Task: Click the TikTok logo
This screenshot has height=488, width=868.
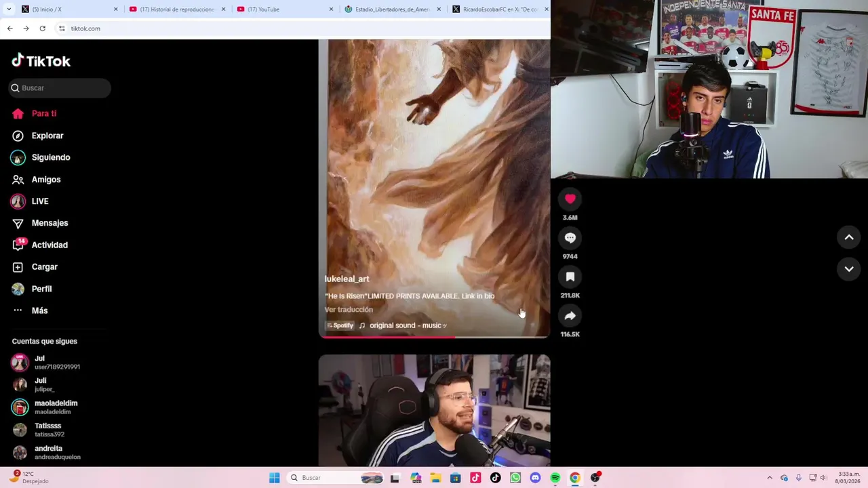Action: (41, 61)
